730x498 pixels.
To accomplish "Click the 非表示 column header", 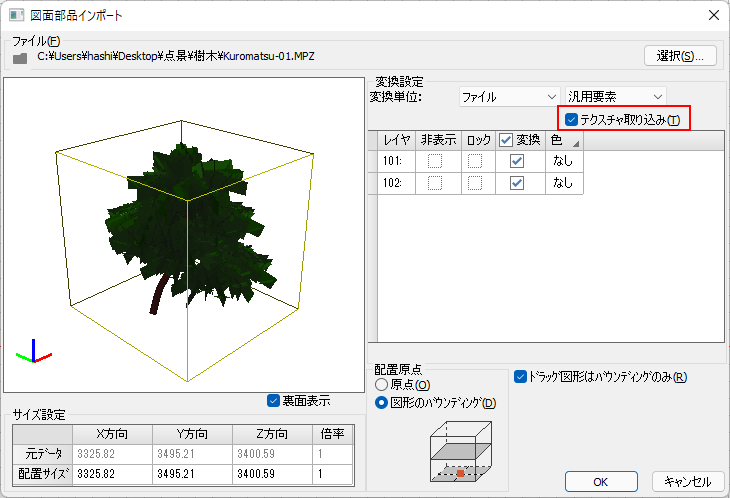I will tap(438, 140).
